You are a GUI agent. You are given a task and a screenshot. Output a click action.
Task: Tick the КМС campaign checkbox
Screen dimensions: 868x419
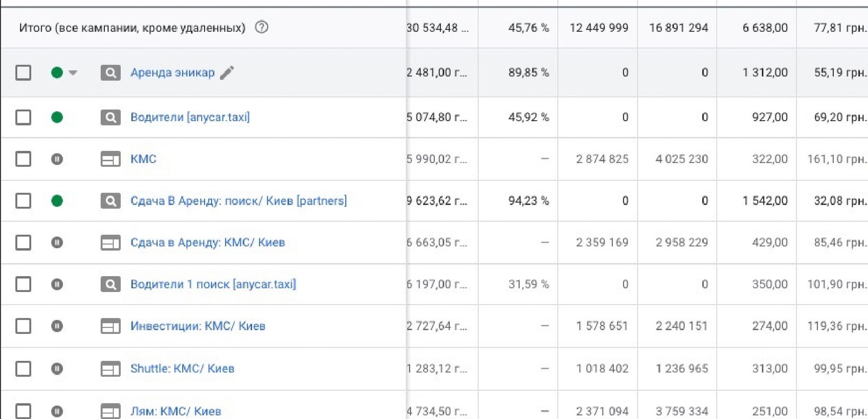(23, 159)
